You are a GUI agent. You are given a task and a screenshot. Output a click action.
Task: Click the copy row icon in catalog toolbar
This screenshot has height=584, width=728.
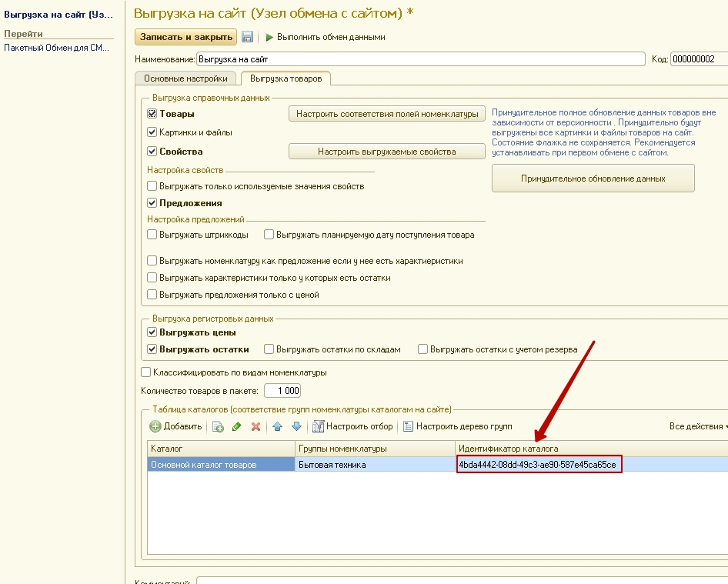click(x=218, y=426)
